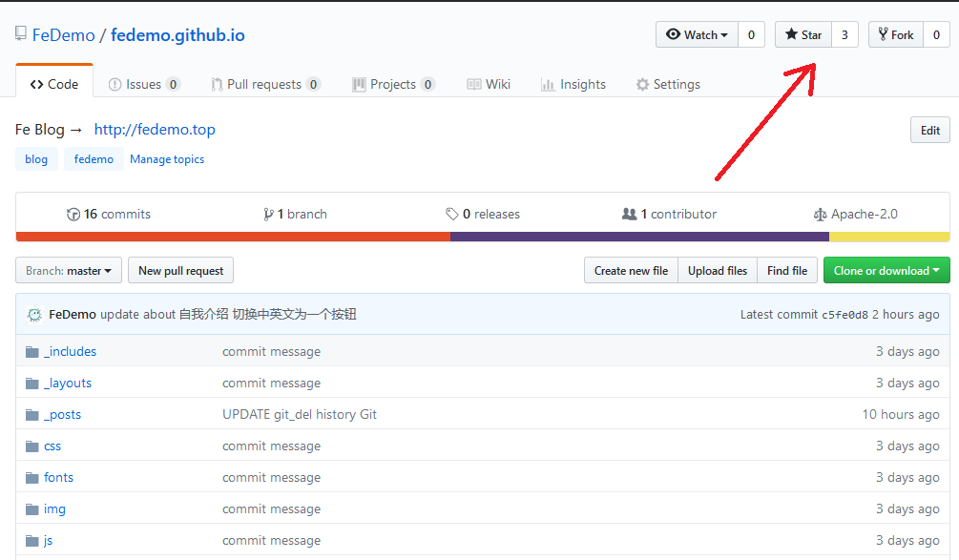View the 16 commits history
959x560 pixels.
tap(108, 214)
